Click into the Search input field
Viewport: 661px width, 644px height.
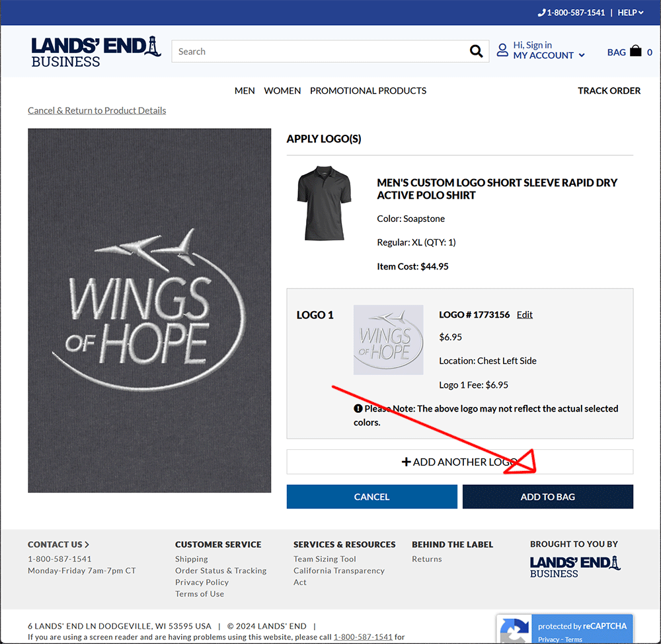pyautogui.click(x=321, y=52)
